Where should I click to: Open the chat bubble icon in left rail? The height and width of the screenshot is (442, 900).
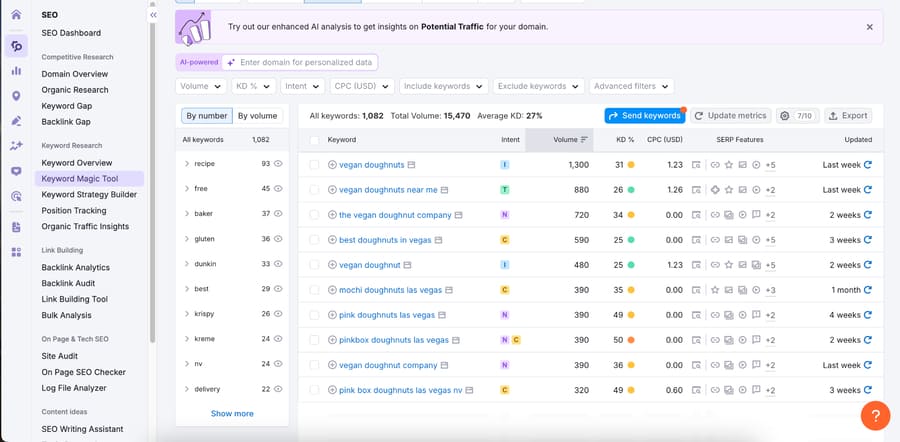16,171
